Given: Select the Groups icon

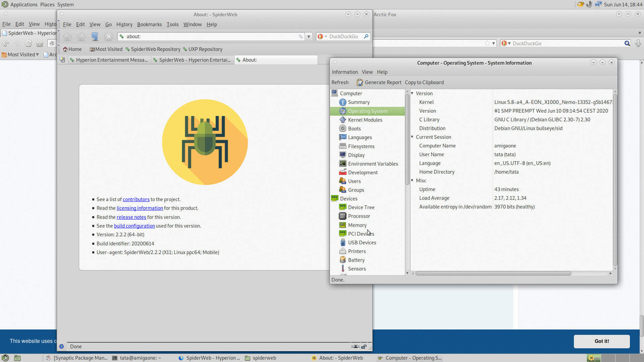Looking at the screenshot, I should (342, 190).
